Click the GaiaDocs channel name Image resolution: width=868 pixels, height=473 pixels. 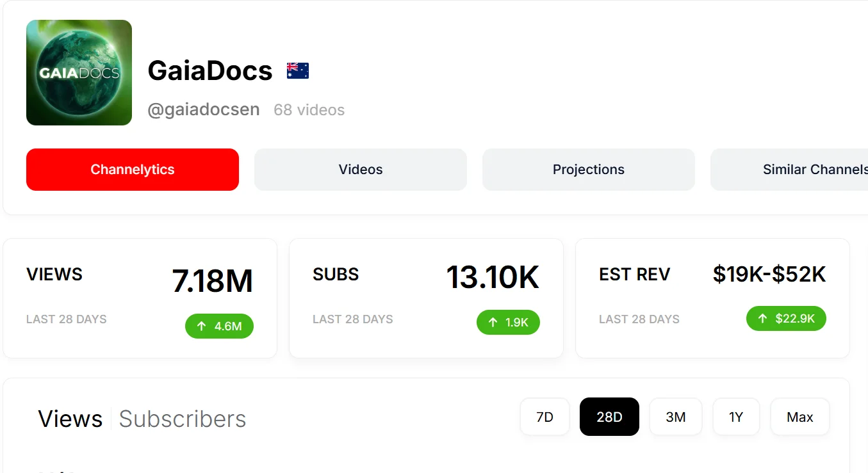tap(210, 70)
